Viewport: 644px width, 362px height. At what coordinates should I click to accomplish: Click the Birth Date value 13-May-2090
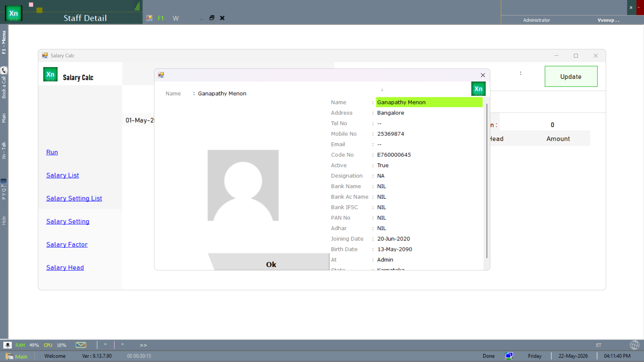[x=395, y=249]
